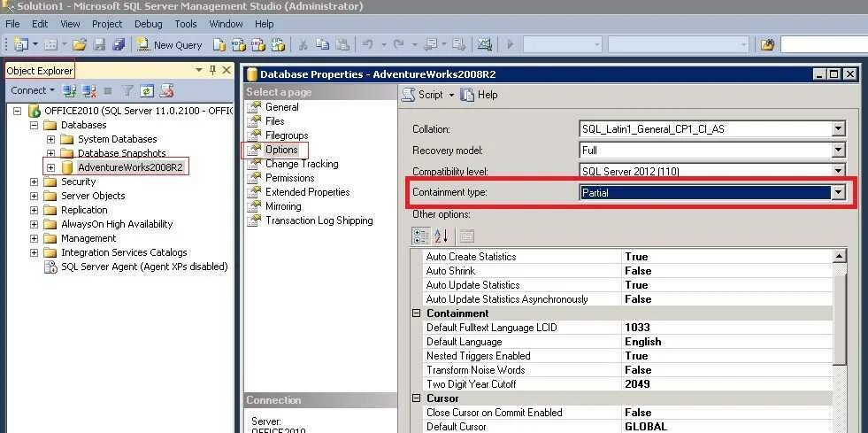Expand the Management node

click(x=35, y=238)
